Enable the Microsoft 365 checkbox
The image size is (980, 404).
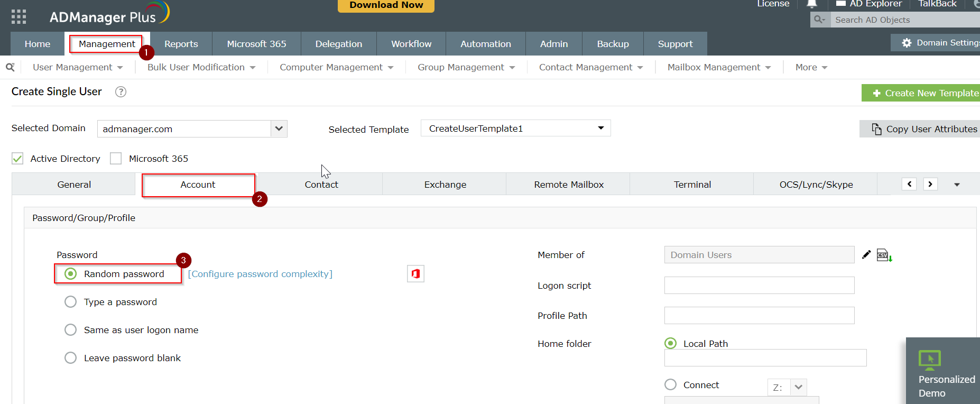point(116,159)
